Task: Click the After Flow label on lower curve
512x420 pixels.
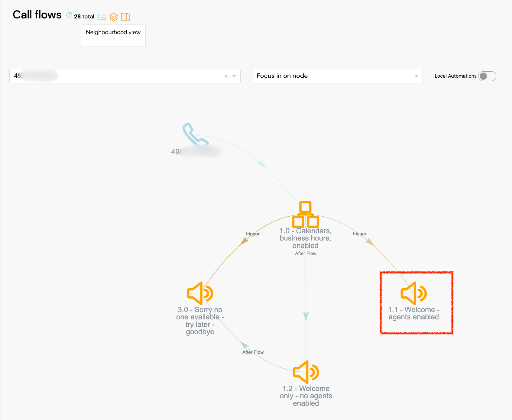Action: coord(253,352)
